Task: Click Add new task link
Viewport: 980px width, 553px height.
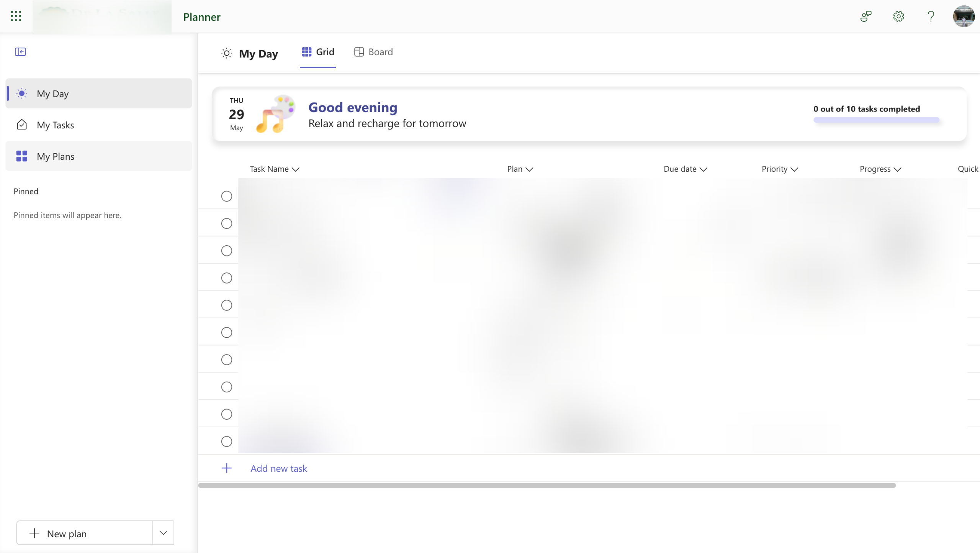Action: (279, 468)
